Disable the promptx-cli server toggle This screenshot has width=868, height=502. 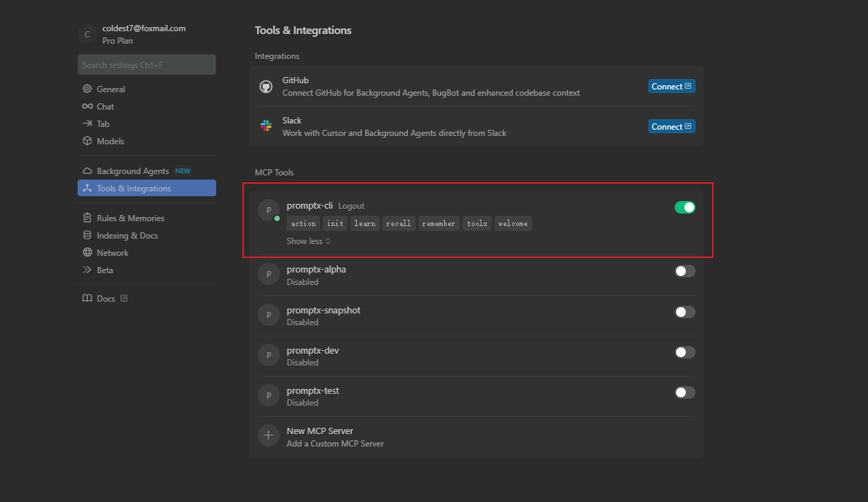685,207
